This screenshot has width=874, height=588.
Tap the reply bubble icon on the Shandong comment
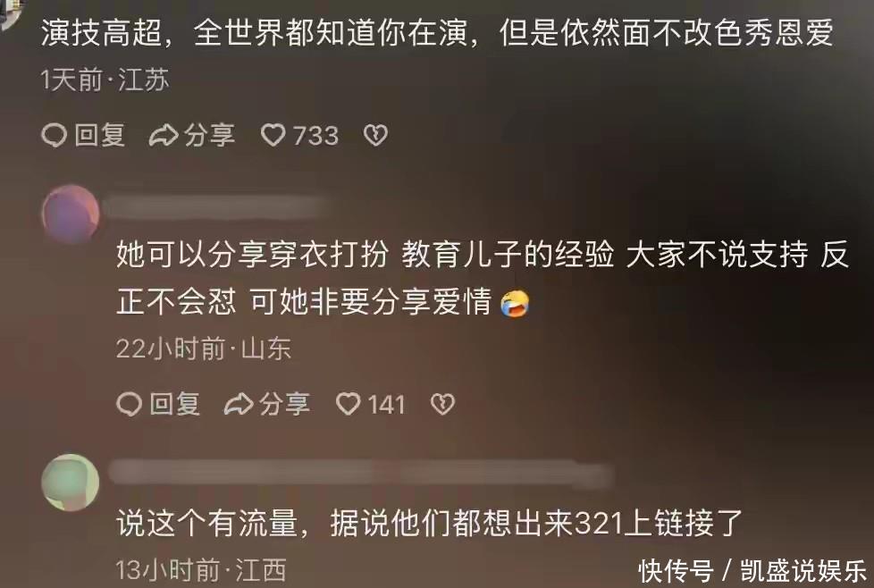pos(129,404)
